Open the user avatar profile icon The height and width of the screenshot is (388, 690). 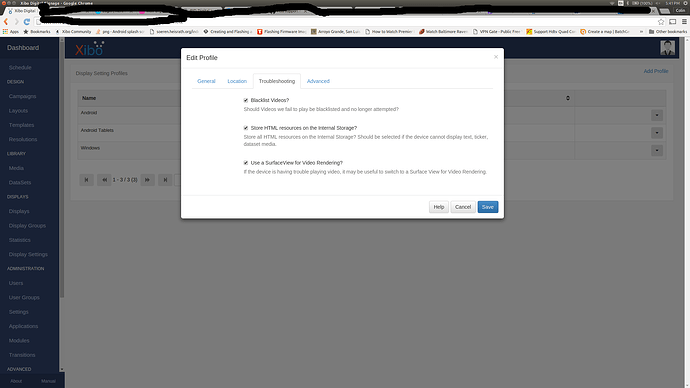click(667, 48)
